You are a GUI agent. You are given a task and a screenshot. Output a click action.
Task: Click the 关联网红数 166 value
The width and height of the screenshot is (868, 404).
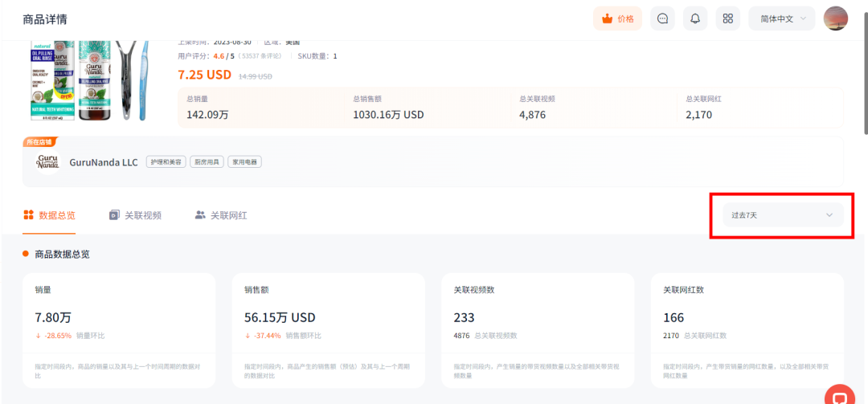[x=674, y=318]
